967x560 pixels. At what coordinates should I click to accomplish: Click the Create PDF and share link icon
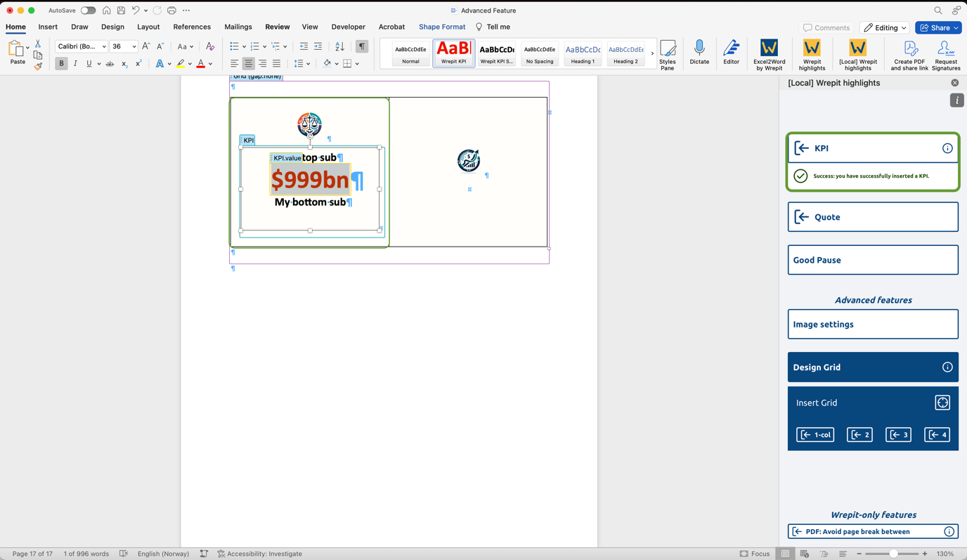coord(909,55)
